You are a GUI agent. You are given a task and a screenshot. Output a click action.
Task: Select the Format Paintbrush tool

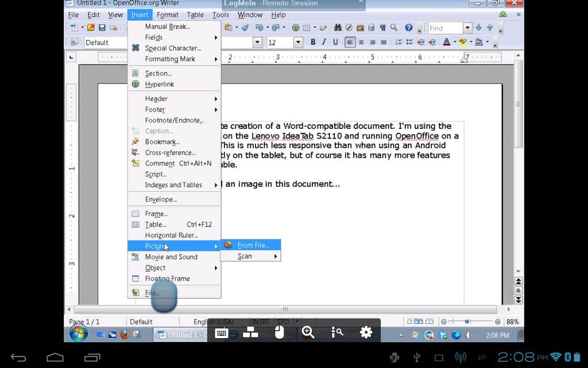(x=245, y=28)
